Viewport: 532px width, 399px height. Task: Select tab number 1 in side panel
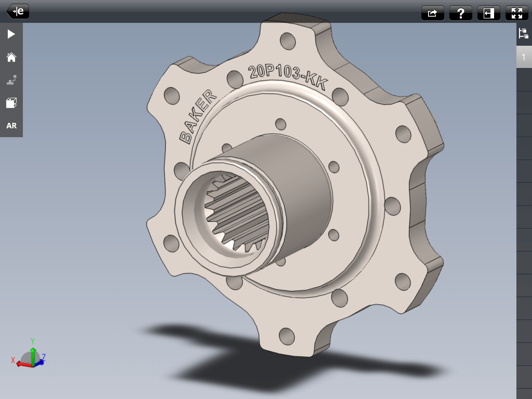coord(524,57)
